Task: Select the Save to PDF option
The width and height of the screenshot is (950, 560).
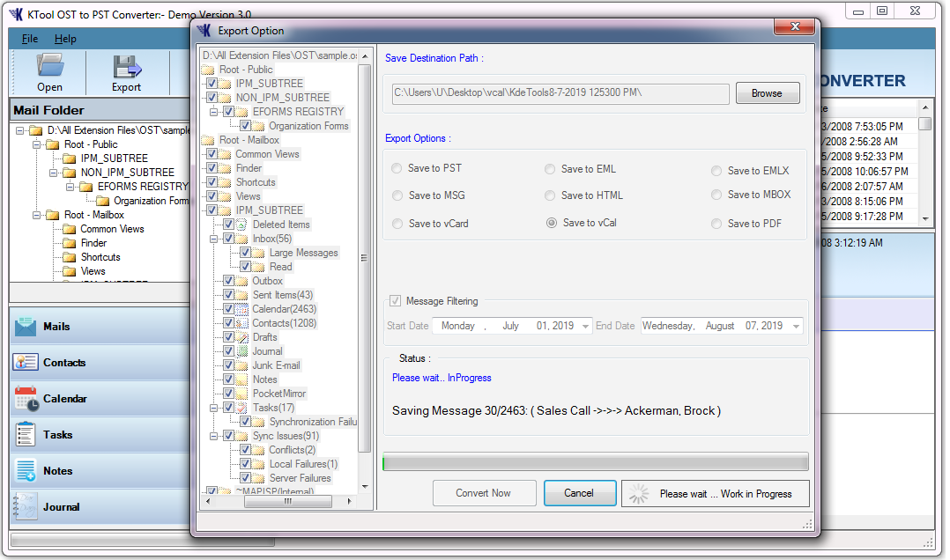Action: 716,224
